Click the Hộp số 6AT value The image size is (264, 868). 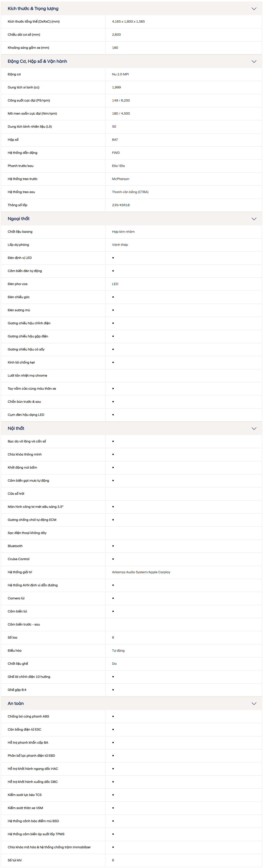115,139
